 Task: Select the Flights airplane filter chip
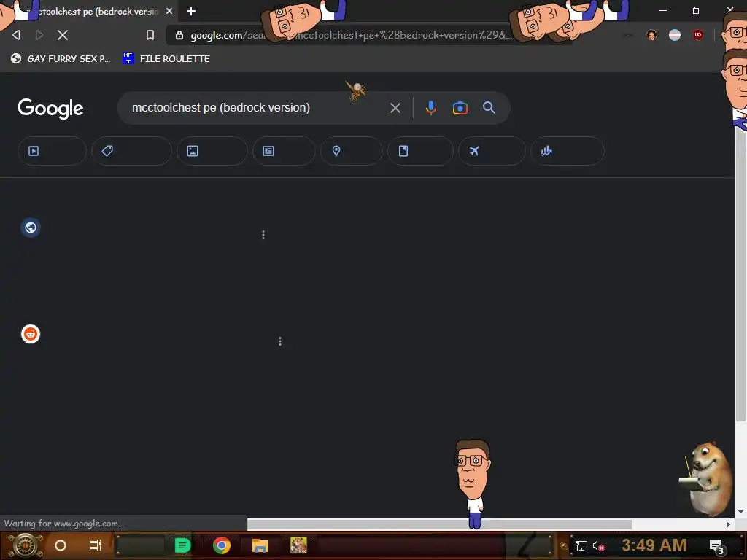[492, 151]
